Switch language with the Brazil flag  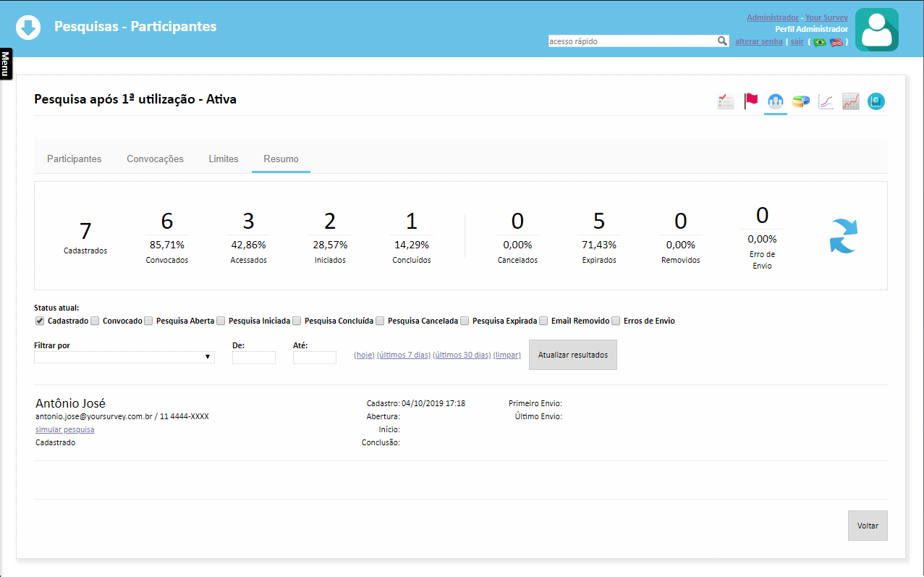coord(820,42)
